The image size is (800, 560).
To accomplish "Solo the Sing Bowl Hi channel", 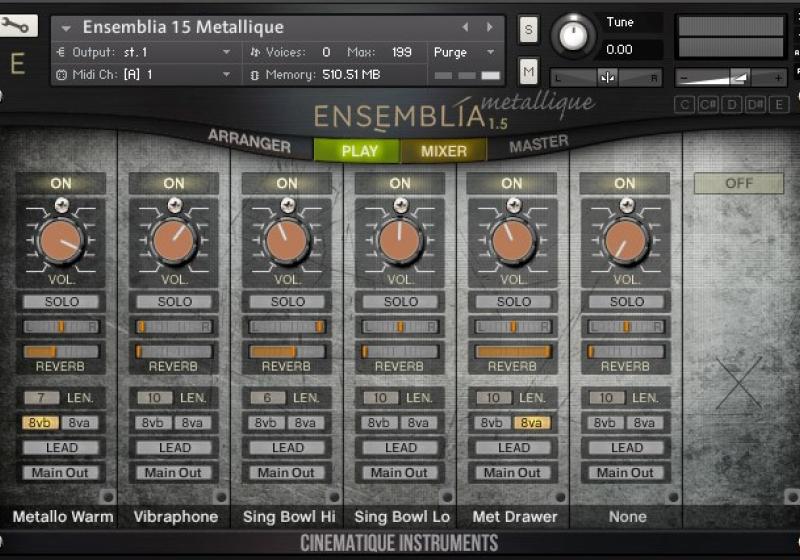I will pos(287,302).
